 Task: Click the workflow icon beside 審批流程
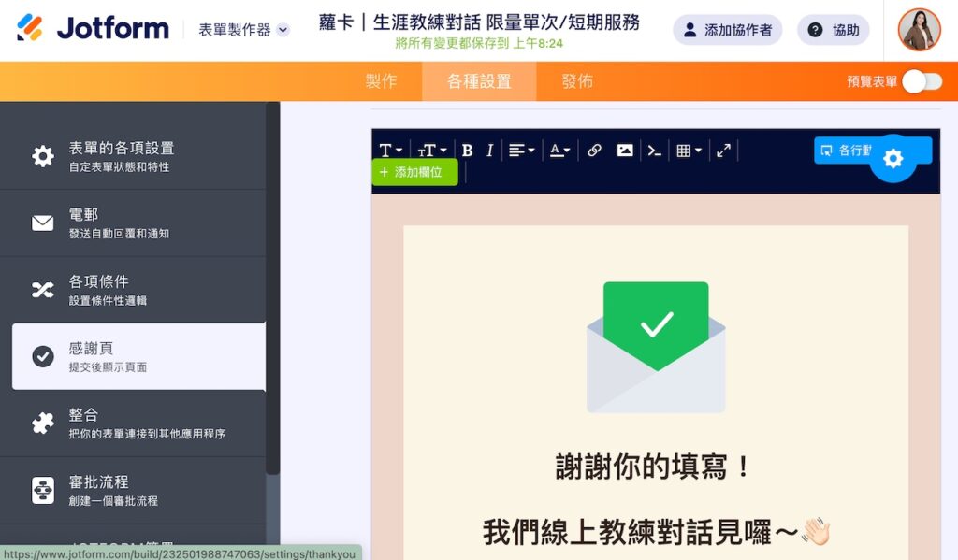tap(43, 490)
